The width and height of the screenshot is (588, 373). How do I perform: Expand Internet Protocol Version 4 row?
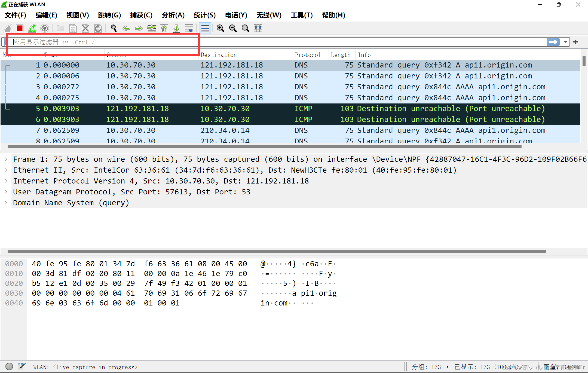pyautogui.click(x=6, y=181)
